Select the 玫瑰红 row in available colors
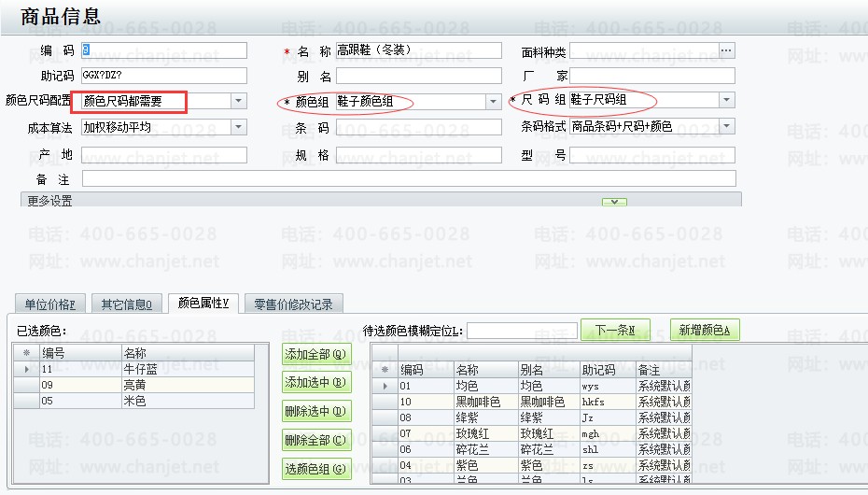 pos(485,433)
